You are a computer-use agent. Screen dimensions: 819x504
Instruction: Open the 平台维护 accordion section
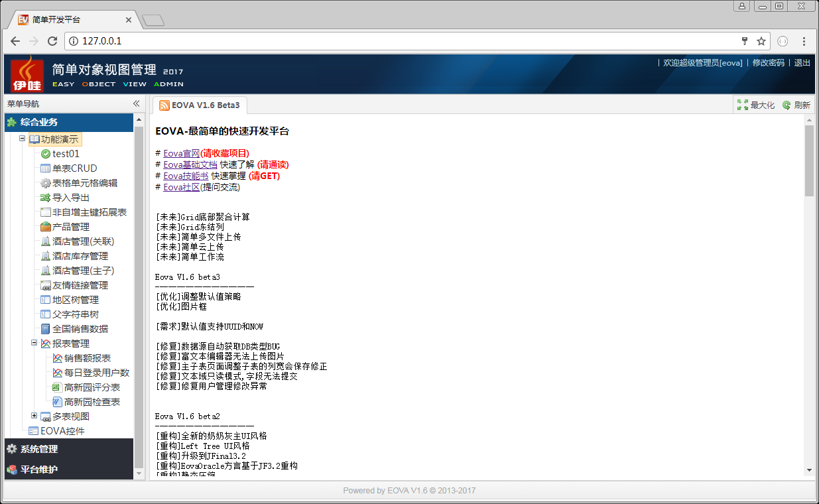point(39,470)
